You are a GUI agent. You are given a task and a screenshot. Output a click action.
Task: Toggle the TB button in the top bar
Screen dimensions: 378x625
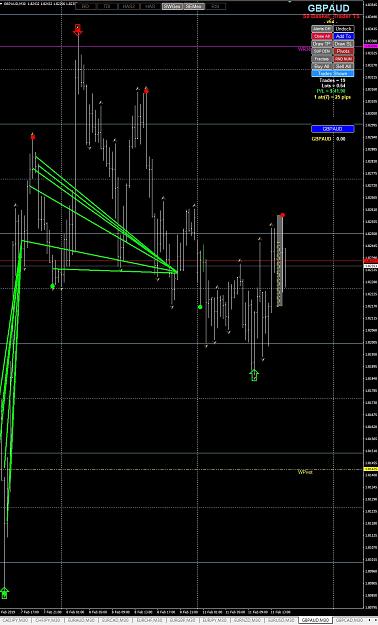click(107, 6)
